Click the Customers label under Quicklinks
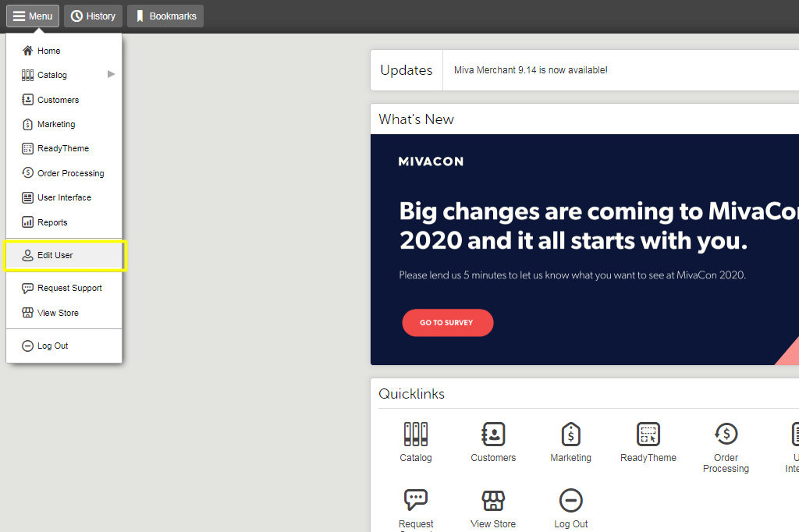This screenshot has height=532, width=799. (x=493, y=458)
